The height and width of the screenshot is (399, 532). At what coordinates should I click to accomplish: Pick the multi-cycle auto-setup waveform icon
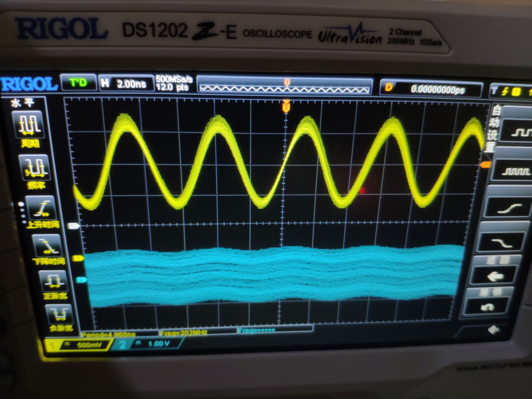point(515,171)
